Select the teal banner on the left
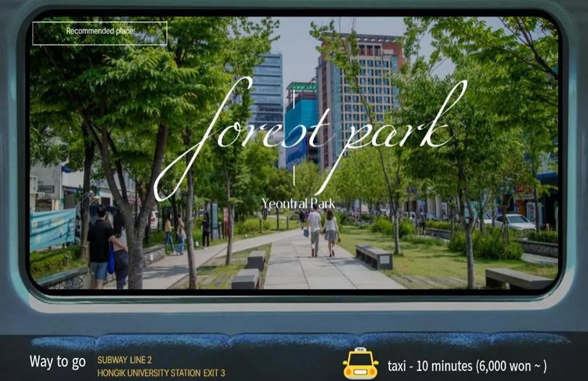 point(52,229)
